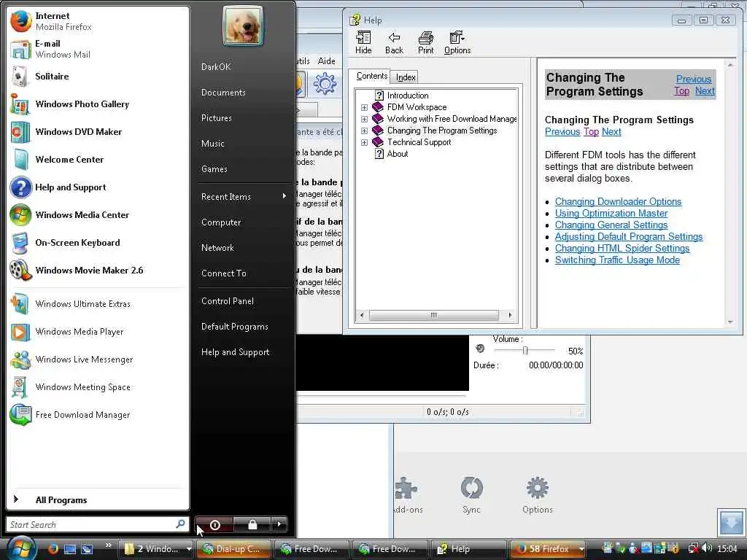Expand the FDM Workspace tree node

point(365,108)
